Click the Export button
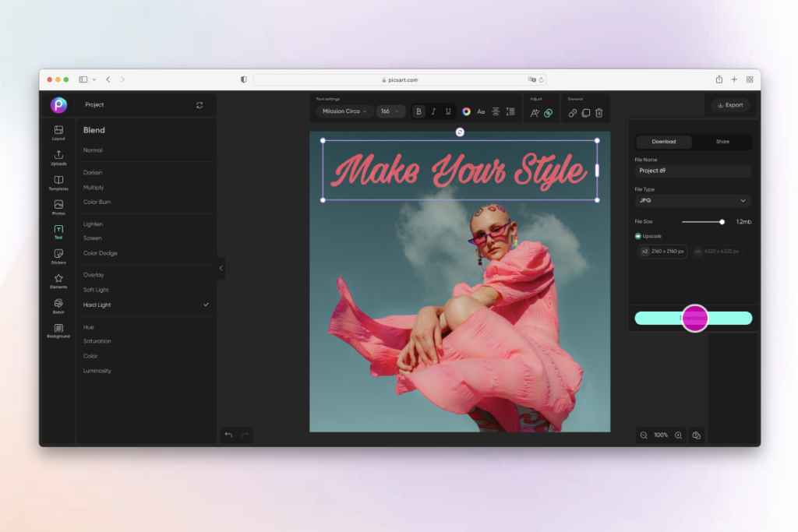798x532 pixels. point(730,104)
